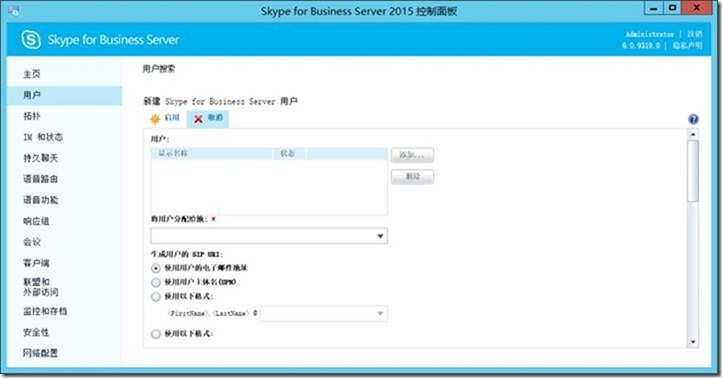The height and width of the screenshot is (378, 722).
Task: Open 持久聊天 (Persistent Chat) section
Action: pyautogui.click(x=41, y=158)
